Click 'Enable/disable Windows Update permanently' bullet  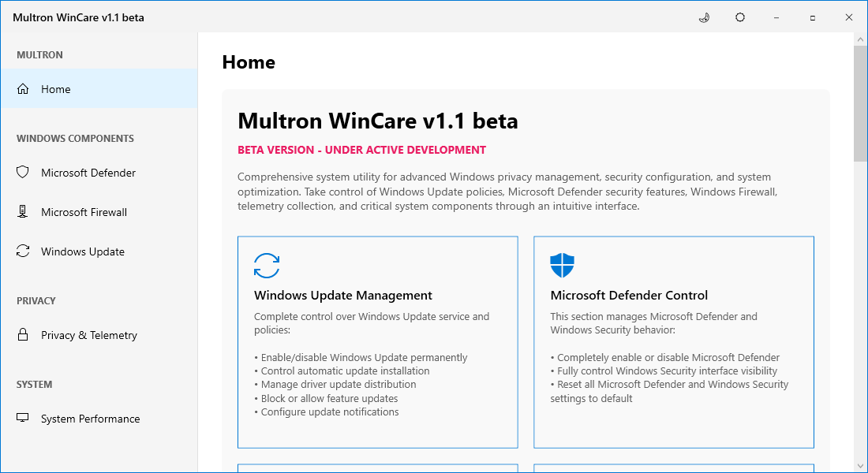[x=361, y=357]
